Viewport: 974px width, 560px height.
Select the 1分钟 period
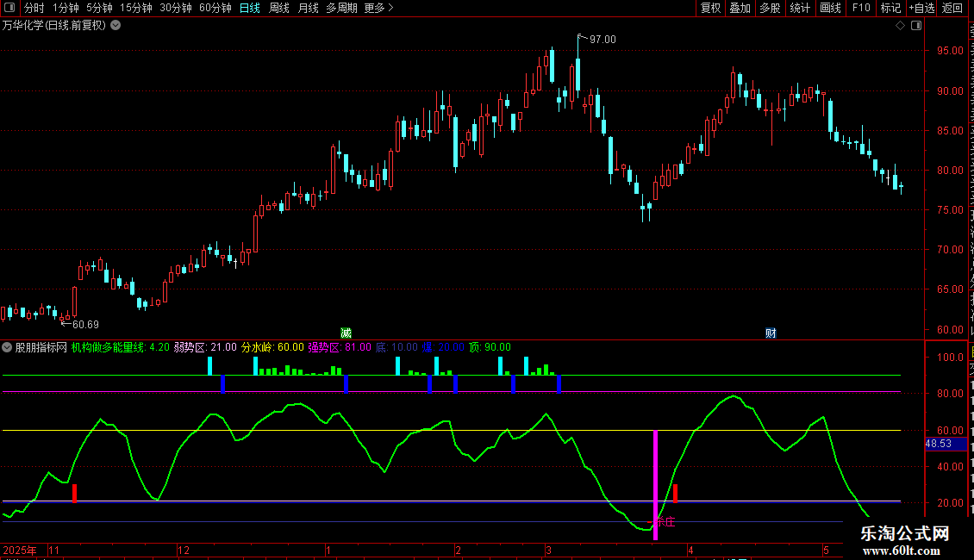point(66,8)
